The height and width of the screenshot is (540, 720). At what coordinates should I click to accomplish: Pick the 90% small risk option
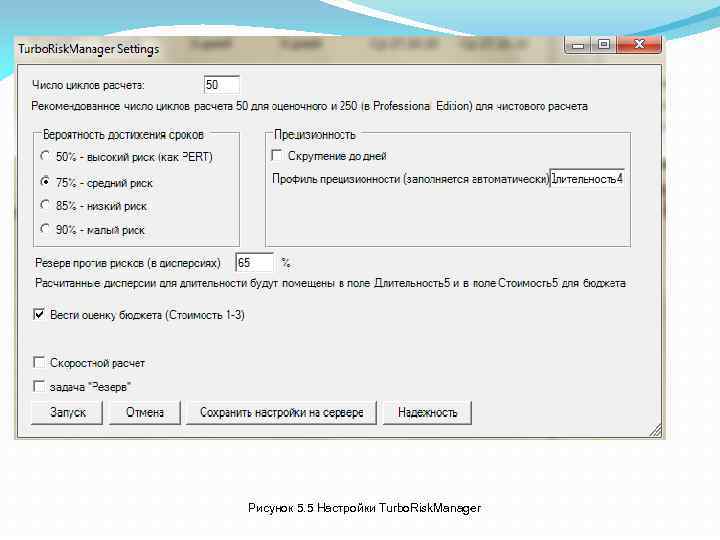pos(45,229)
